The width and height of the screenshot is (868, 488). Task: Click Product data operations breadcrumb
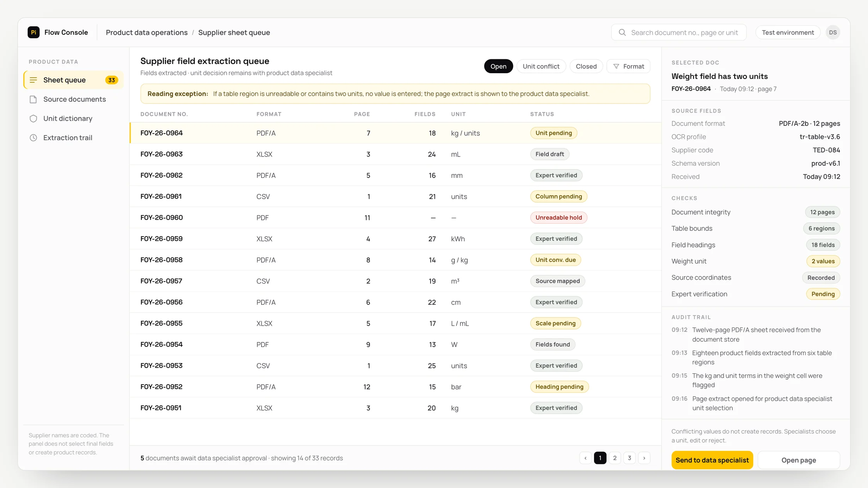point(146,33)
